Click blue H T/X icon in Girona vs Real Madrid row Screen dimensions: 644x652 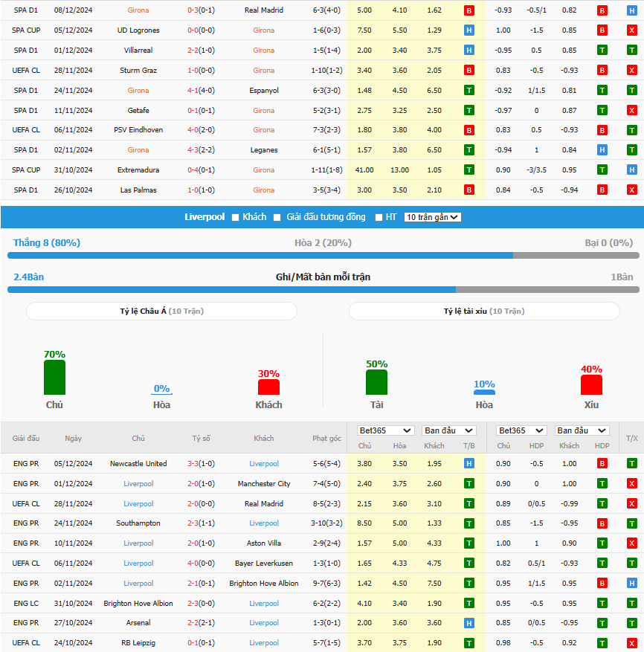pyautogui.click(x=631, y=10)
